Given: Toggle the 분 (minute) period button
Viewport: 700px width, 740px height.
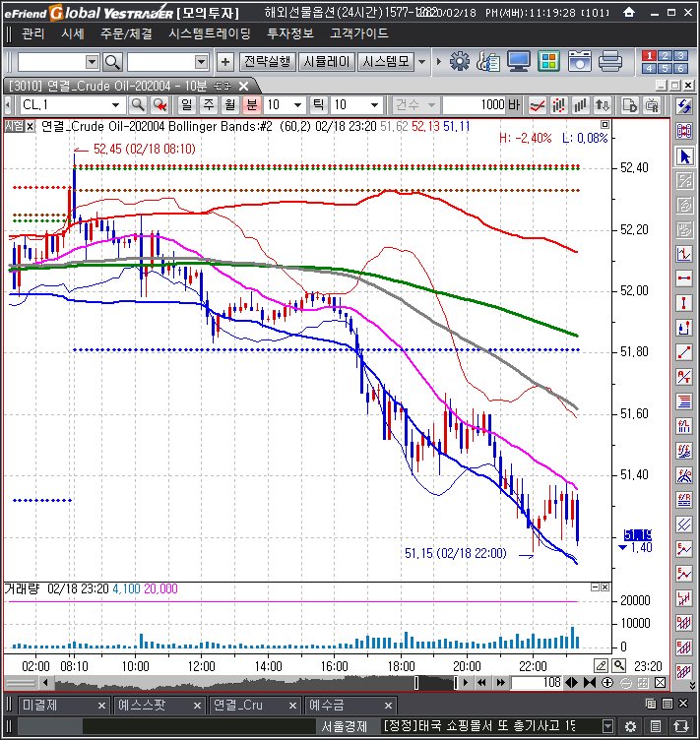Looking at the screenshot, I should click(252, 104).
